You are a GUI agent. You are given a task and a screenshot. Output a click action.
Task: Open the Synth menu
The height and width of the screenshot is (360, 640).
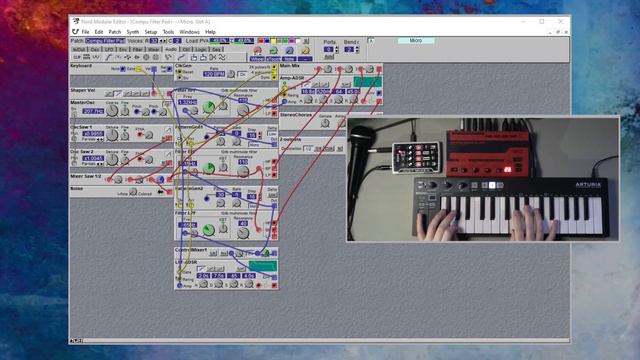(133, 32)
